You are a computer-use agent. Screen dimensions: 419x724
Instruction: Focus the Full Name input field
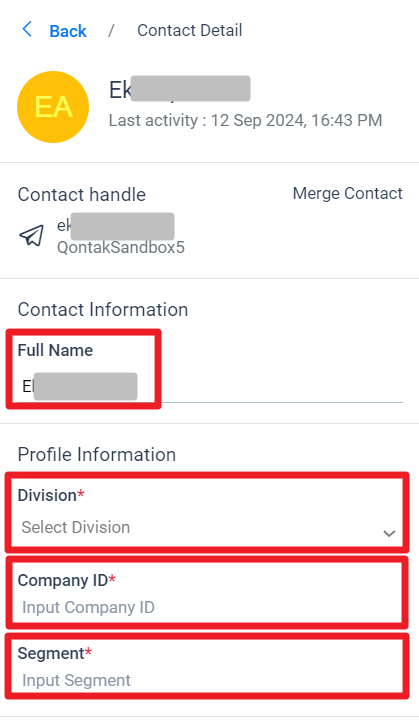(x=210, y=387)
